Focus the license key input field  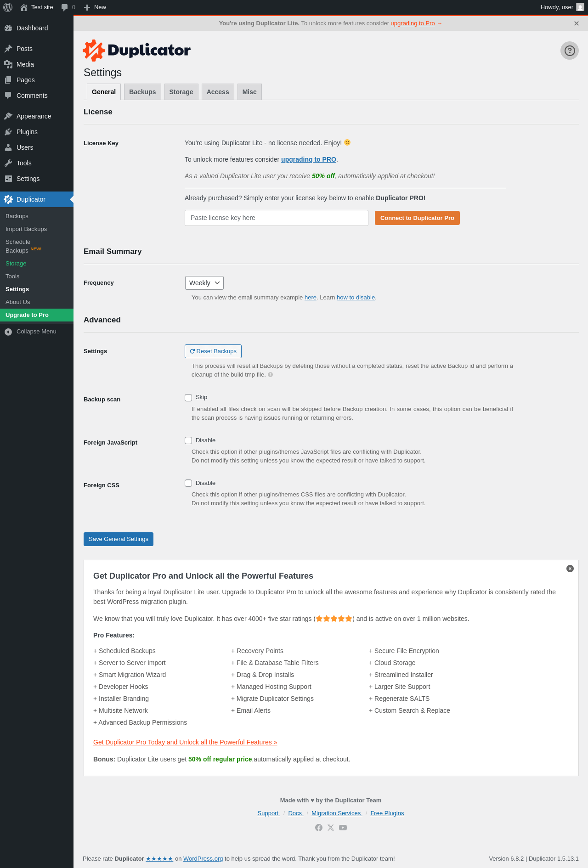(x=277, y=218)
